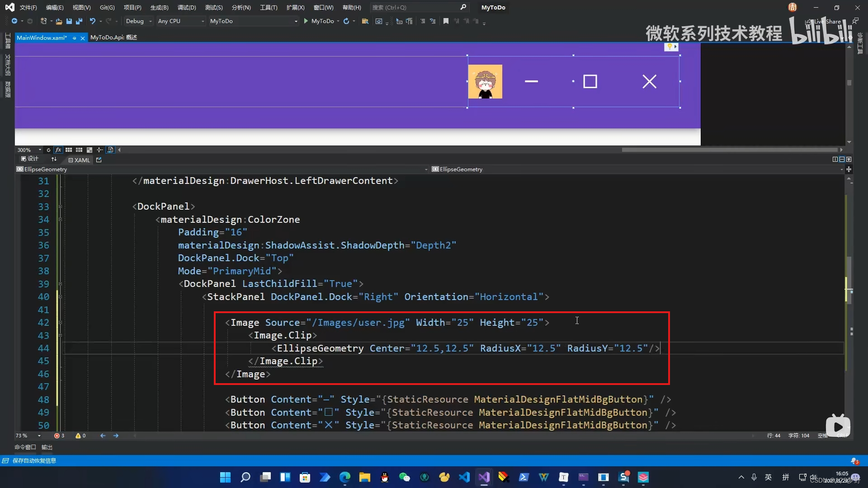Viewport: 868px width, 488px height.
Task: Toggle the snap grid display button
Action: click(x=69, y=150)
